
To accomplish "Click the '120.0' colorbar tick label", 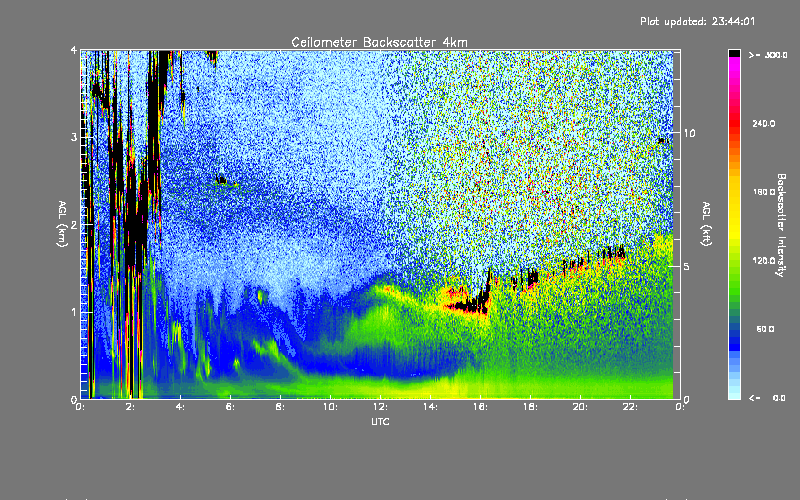I will (x=764, y=260).
